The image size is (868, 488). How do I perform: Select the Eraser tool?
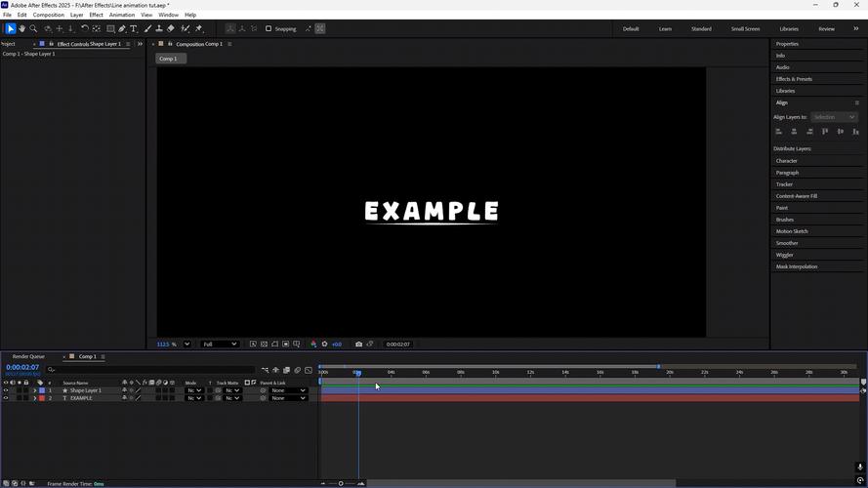click(171, 28)
